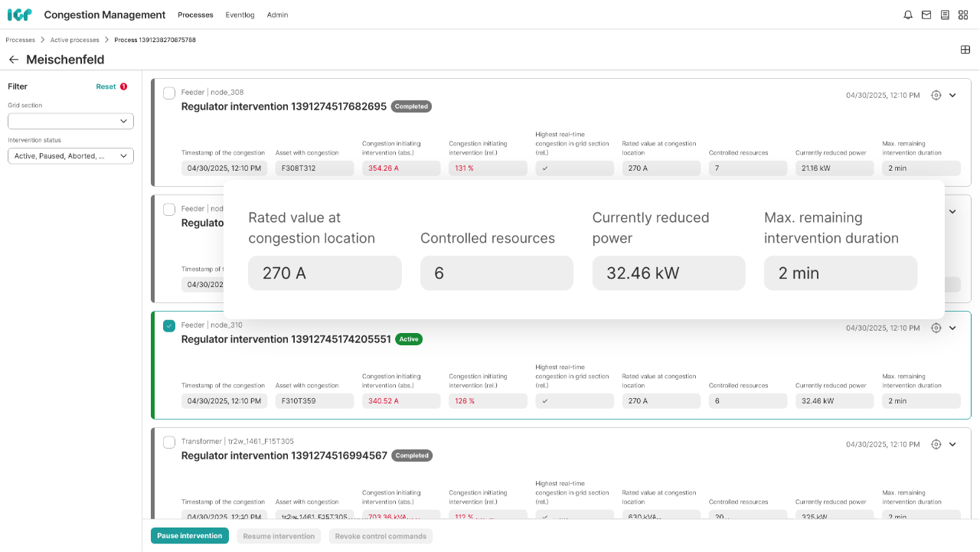The height and width of the screenshot is (552, 980).
Task: Open settings gear on intervention 1391274517682695
Action: point(936,95)
